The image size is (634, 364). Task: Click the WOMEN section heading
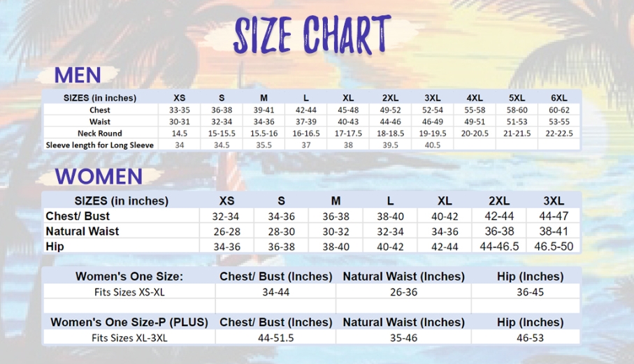[x=99, y=176]
